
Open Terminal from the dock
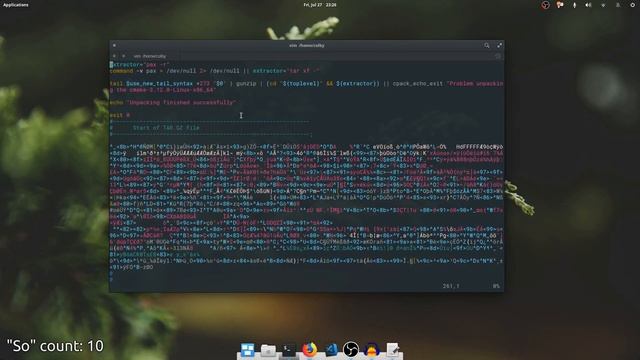coord(289,350)
